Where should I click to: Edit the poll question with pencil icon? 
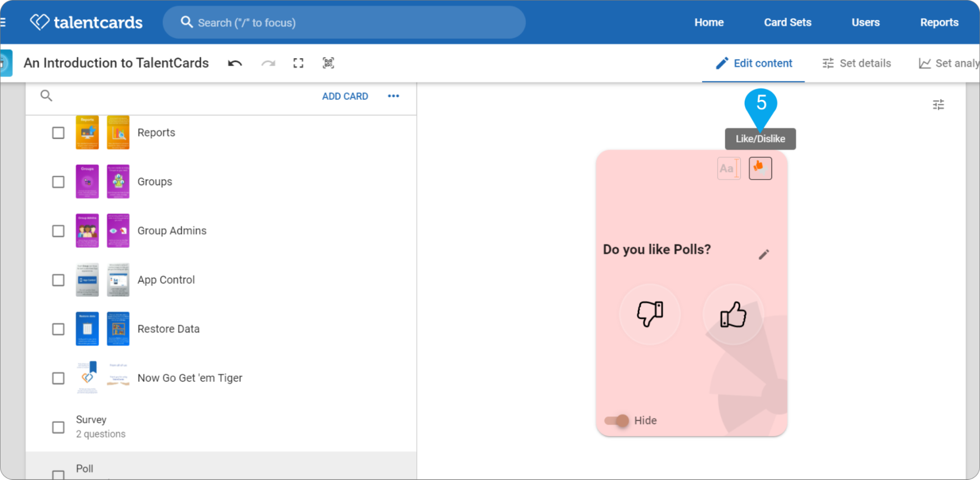point(764,255)
